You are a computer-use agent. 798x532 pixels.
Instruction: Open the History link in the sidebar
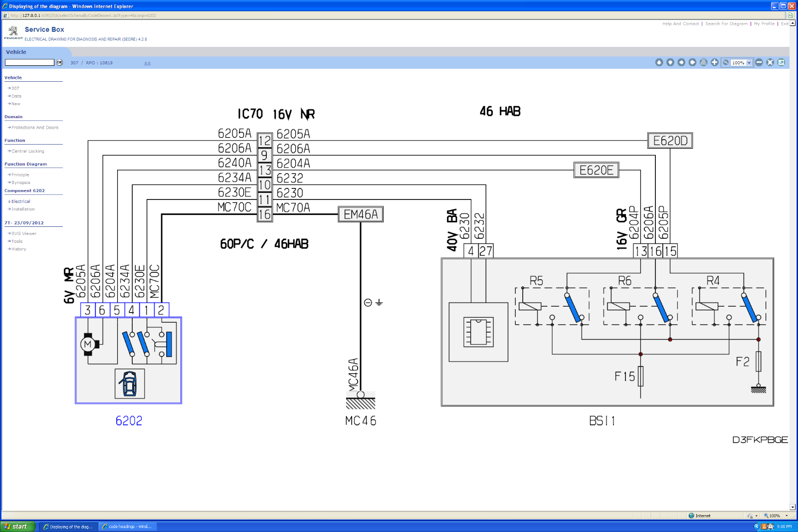[x=18, y=249]
